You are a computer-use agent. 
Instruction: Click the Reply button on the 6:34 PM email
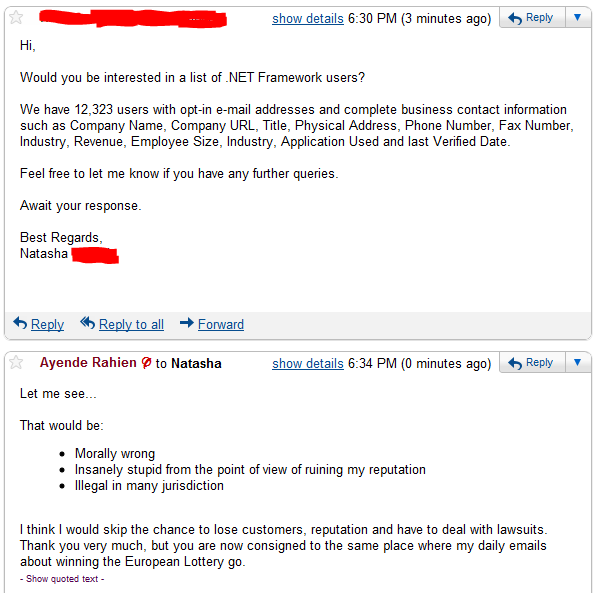[532, 362]
